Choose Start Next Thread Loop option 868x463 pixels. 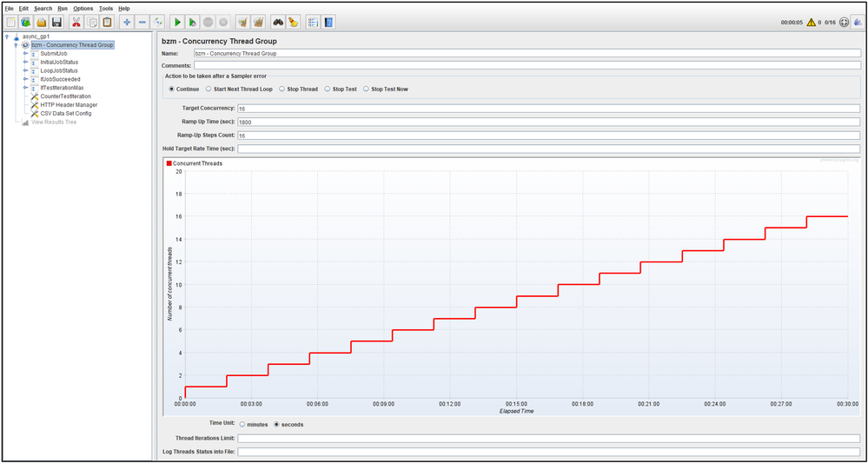click(x=209, y=89)
